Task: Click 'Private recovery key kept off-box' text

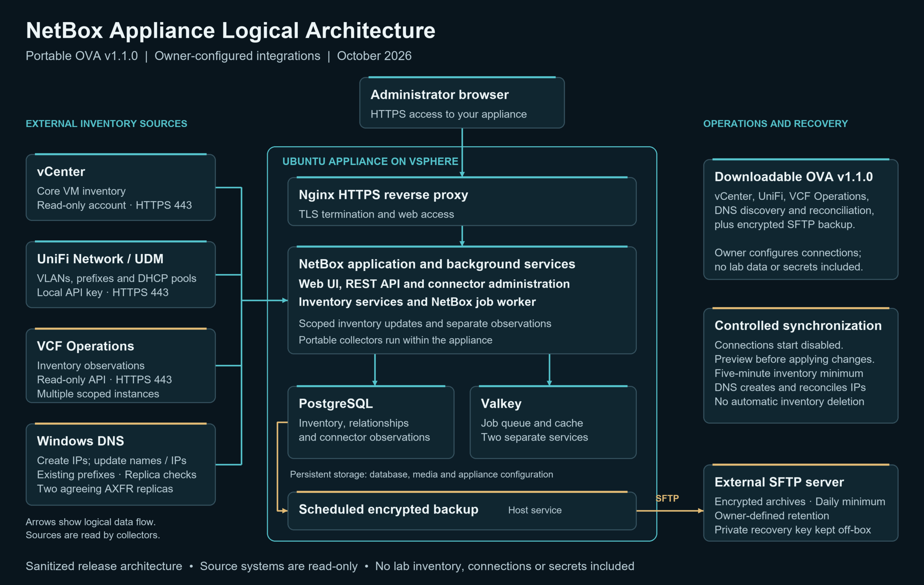Action: coord(793,530)
